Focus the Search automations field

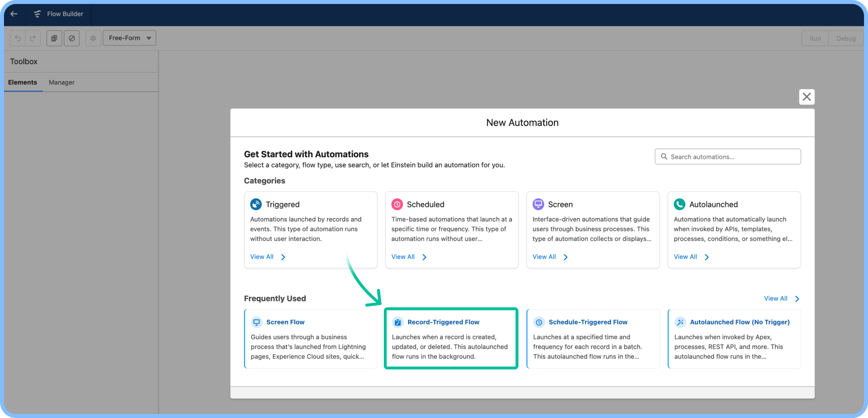[728, 157]
